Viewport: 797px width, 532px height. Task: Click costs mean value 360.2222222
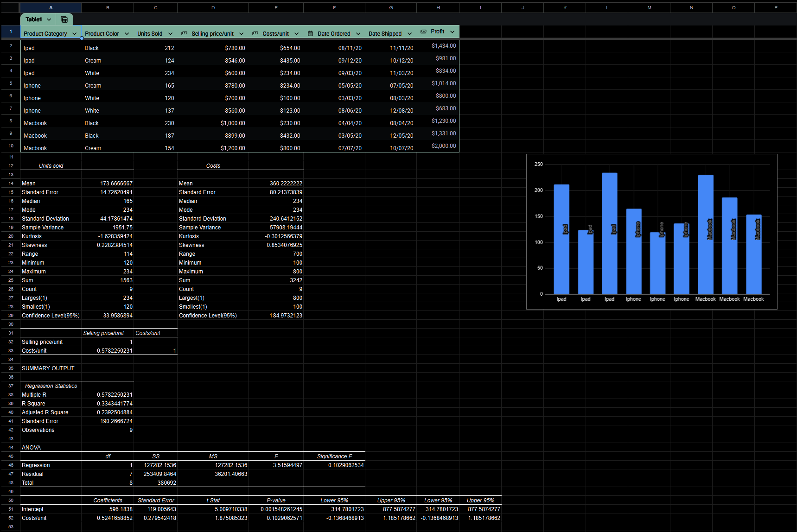tap(286, 184)
